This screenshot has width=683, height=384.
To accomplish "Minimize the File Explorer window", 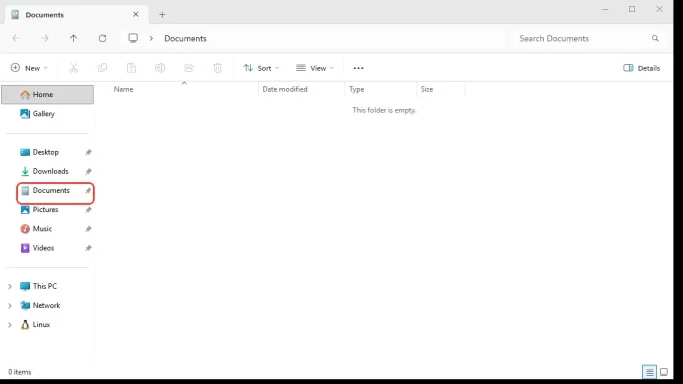I will (x=605, y=9).
